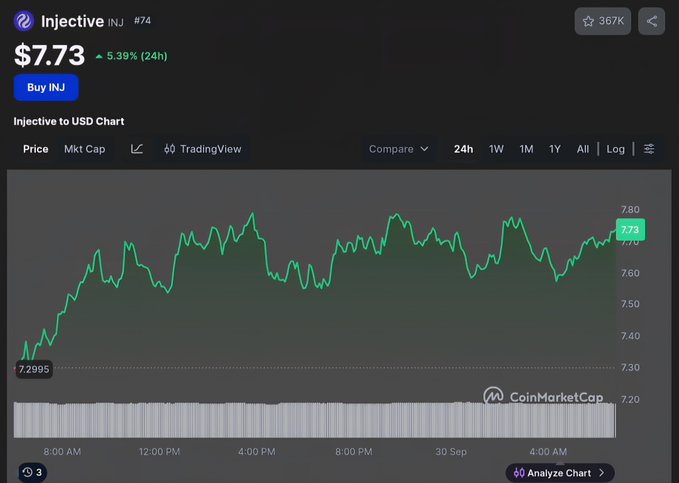This screenshot has height=483, width=679.
Task: Click the Injective to USD Chart heading
Action: pyautogui.click(x=69, y=121)
